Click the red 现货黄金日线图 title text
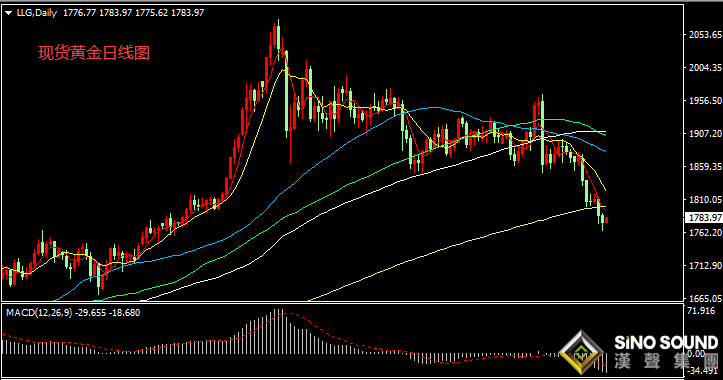The height and width of the screenshot is (380, 723). point(94,53)
